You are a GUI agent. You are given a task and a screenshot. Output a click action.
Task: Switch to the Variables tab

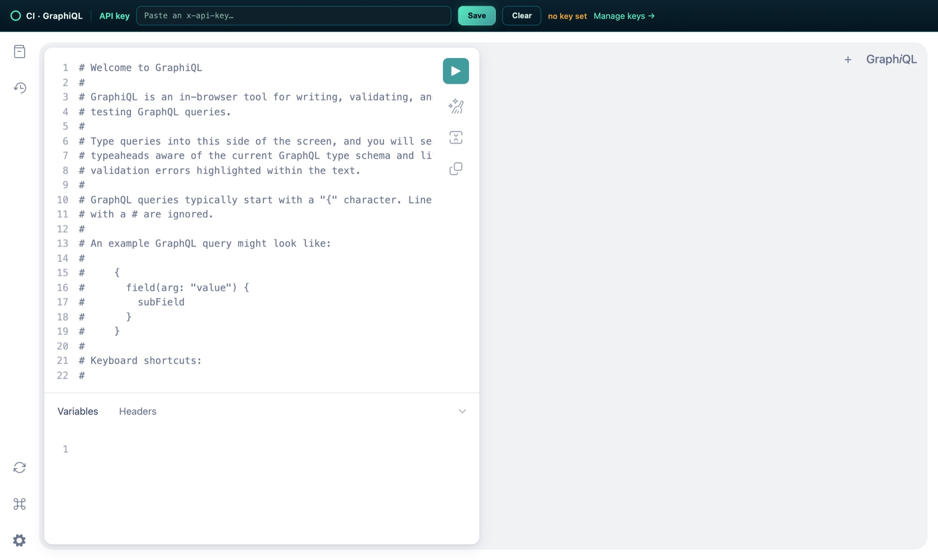coord(78,411)
